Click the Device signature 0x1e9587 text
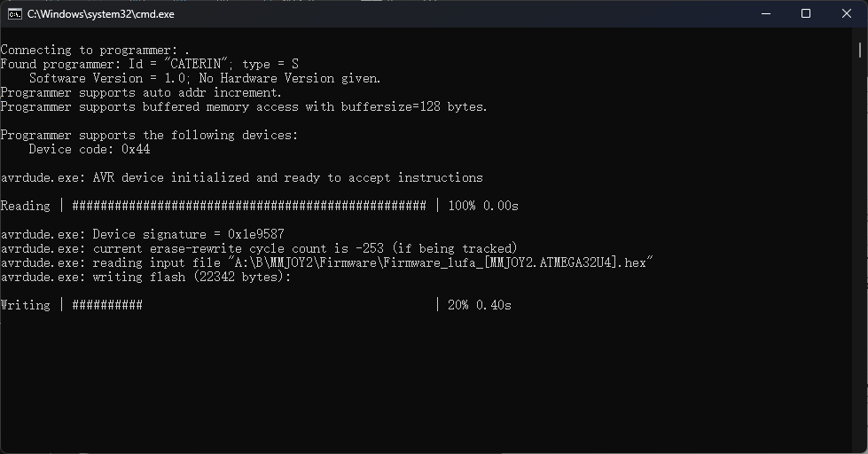This screenshot has height=454, width=868. pos(188,234)
